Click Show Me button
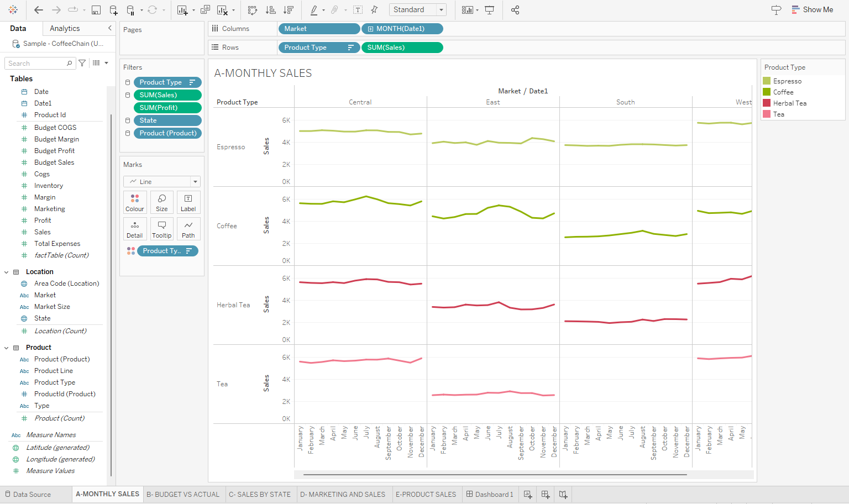Viewport: 849px width, 504px height. [x=812, y=10]
